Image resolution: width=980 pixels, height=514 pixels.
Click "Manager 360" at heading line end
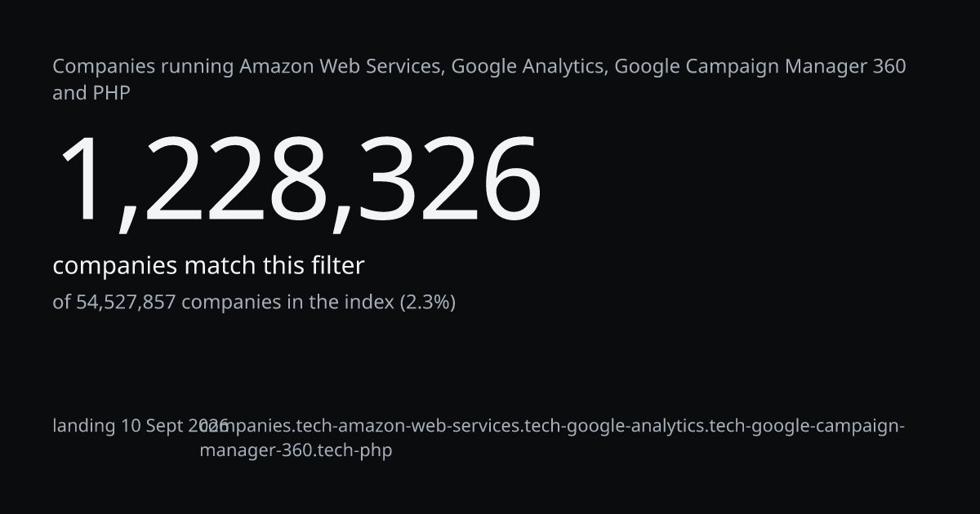(x=845, y=67)
